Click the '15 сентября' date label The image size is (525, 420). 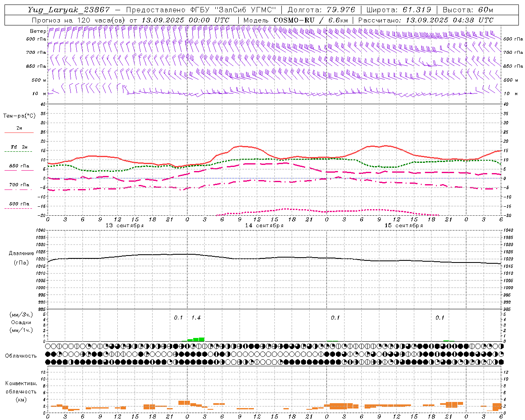(404, 226)
